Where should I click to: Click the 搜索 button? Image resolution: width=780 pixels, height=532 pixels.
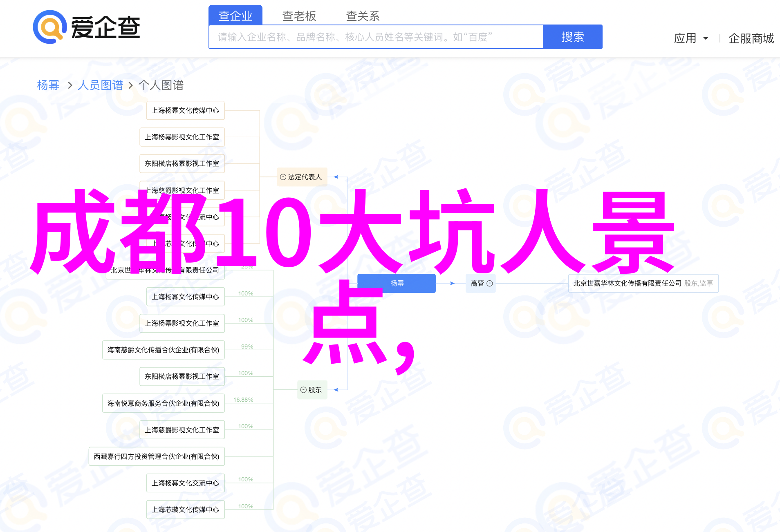[573, 37]
